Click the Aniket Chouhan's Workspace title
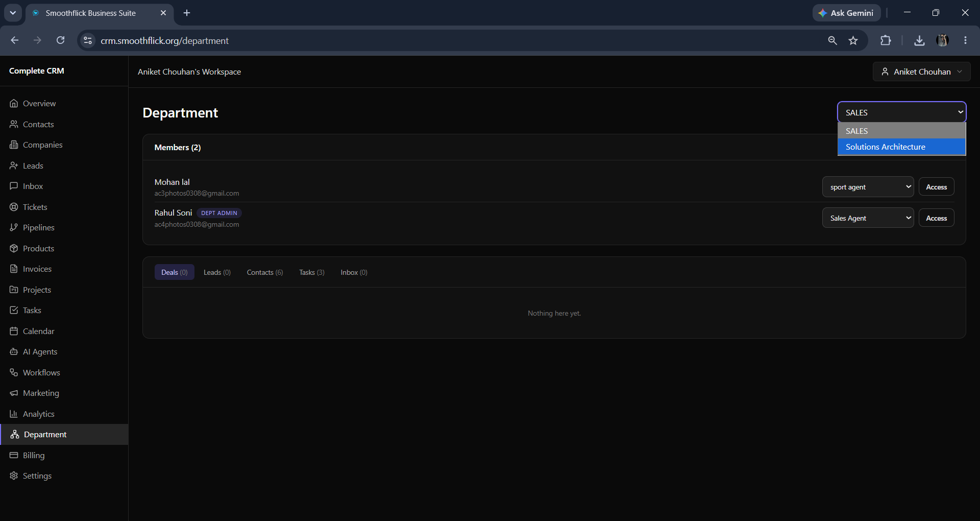The height and width of the screenshot is (521, 980). [189, 72]
